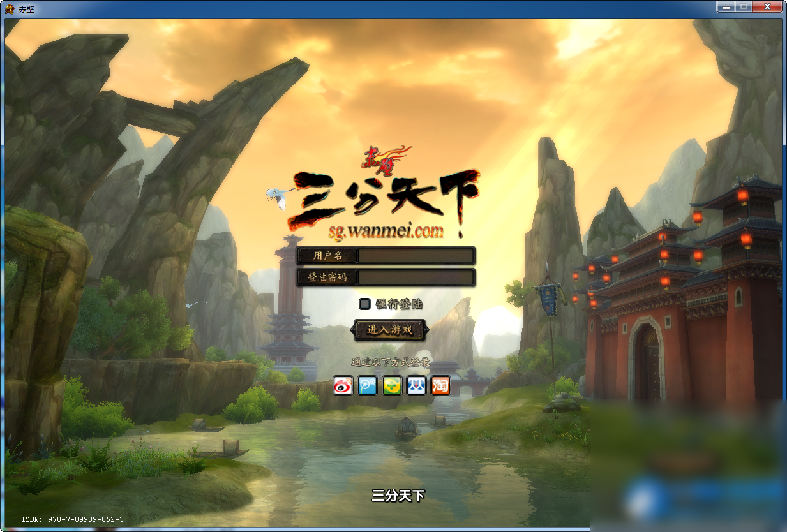The height and width of the screenshot is (532, 787).
Task: Log in with the Taobao icon
Action: (x=440, y=385)
